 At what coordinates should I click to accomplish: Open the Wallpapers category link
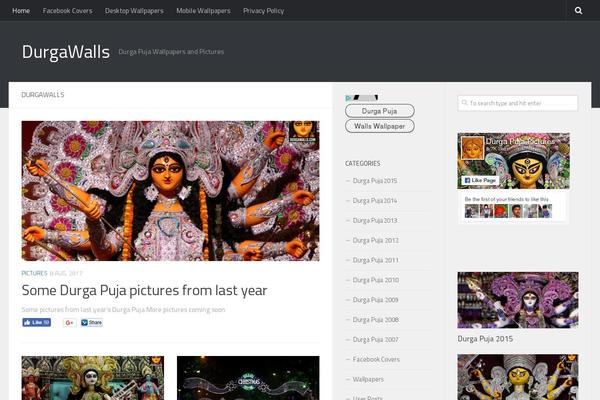(x=368, y=379)
